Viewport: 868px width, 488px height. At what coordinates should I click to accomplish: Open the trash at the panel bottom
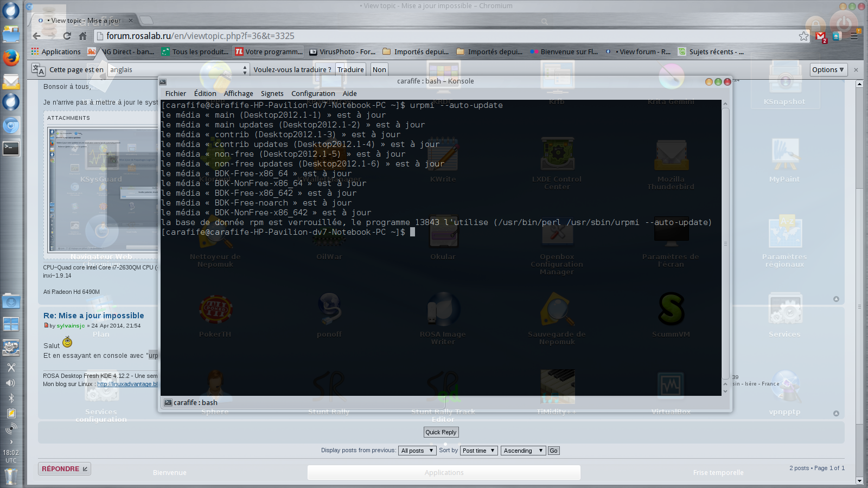click(x=11, y=476)
